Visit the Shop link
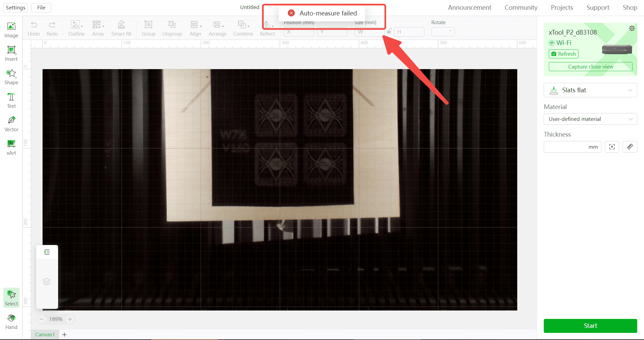Viewport: 644px width, 340px height. click(x=630, y=7)
